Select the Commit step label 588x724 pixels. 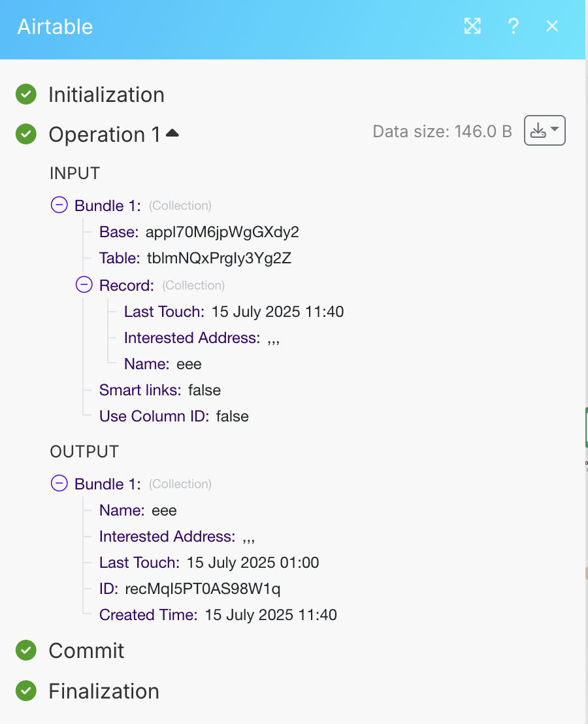click(87, 651)
